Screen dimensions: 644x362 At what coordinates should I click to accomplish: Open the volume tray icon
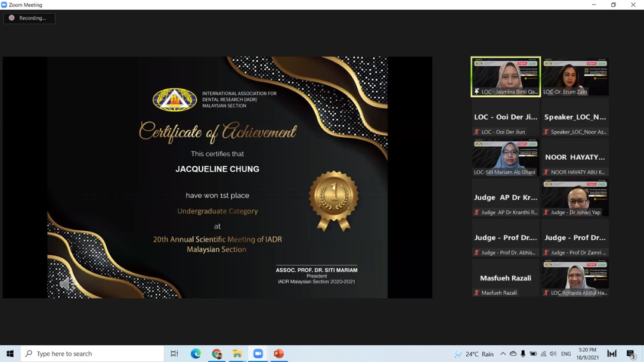click(x=553, y=354)
